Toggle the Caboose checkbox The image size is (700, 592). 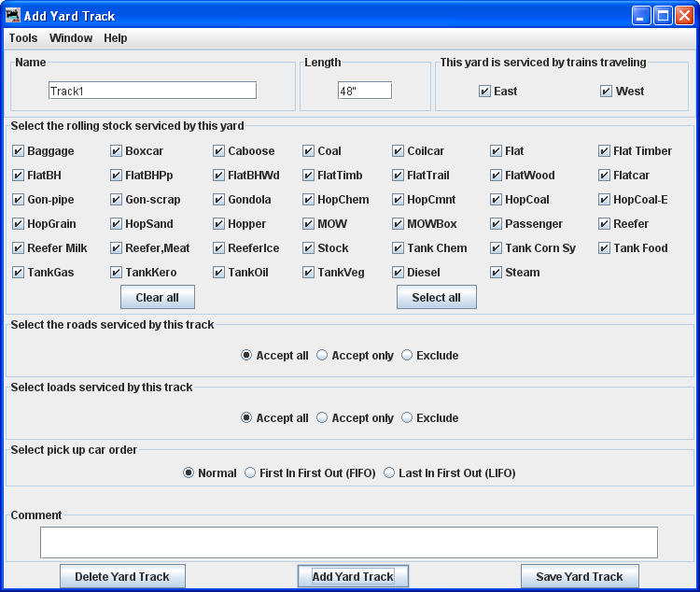coord(219,151)
